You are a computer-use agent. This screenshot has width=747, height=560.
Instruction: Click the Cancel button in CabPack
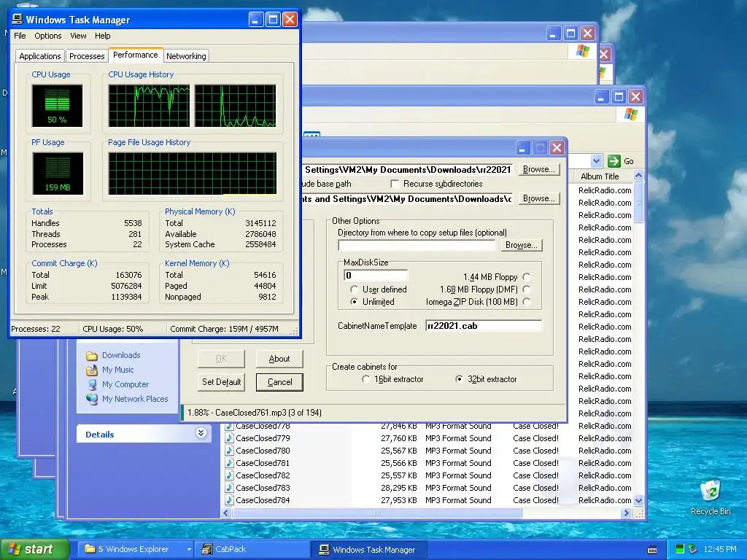(279, 382)
